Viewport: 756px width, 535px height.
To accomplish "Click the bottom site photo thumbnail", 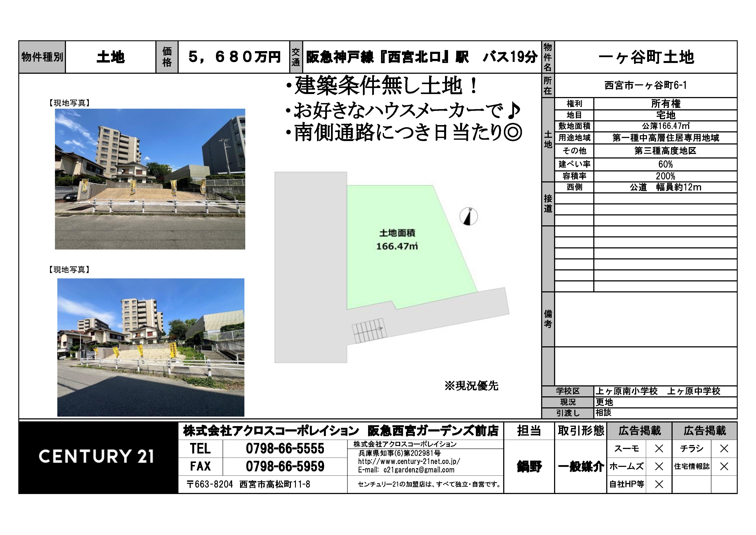I will tap(151, 347).
